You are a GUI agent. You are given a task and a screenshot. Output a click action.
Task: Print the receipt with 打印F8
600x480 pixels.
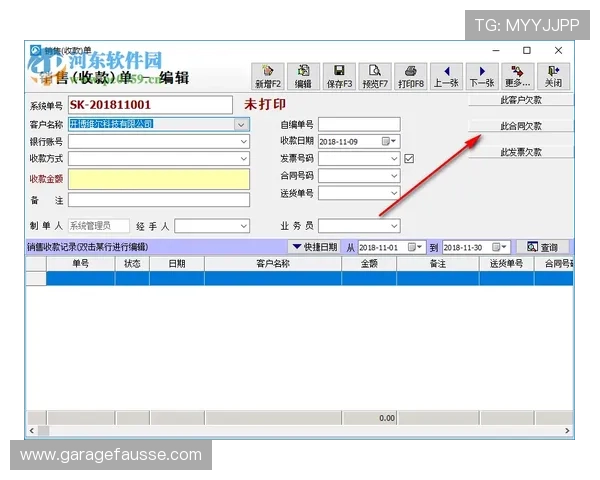[x=411, y=77]
